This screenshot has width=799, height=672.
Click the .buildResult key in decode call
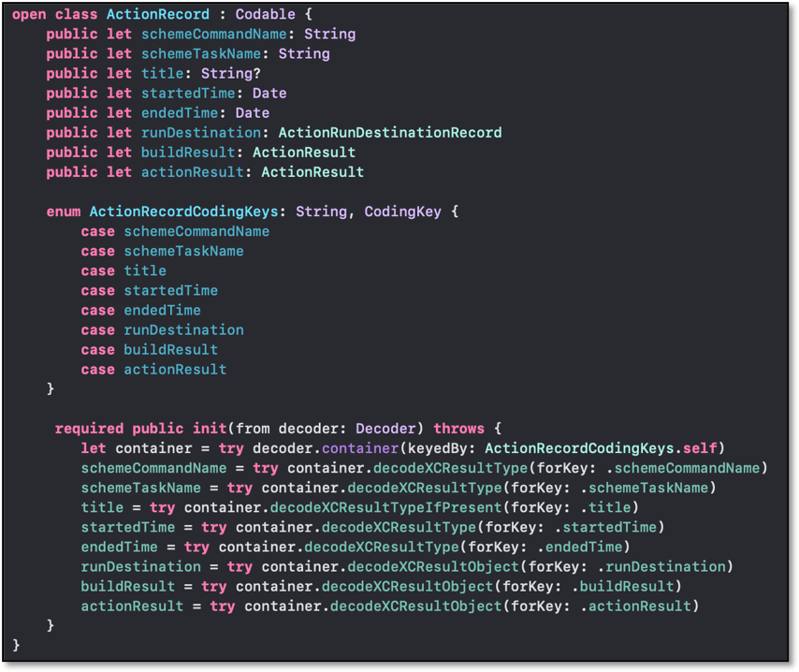pyautogui.click(x=628, y=586)
